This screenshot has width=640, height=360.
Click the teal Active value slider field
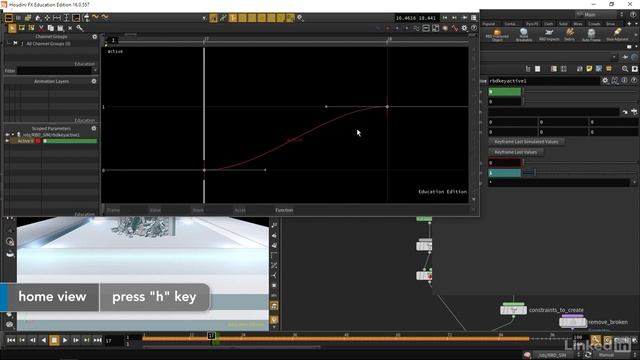point(505,173)
